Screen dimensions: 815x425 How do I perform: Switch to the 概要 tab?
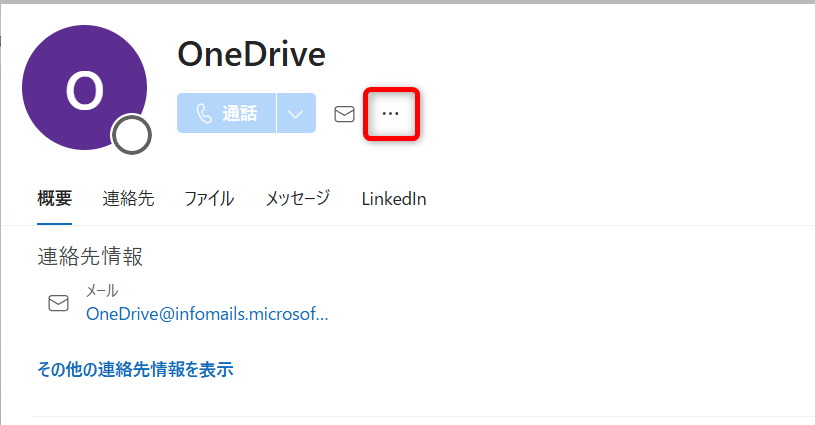click(54, 199)
